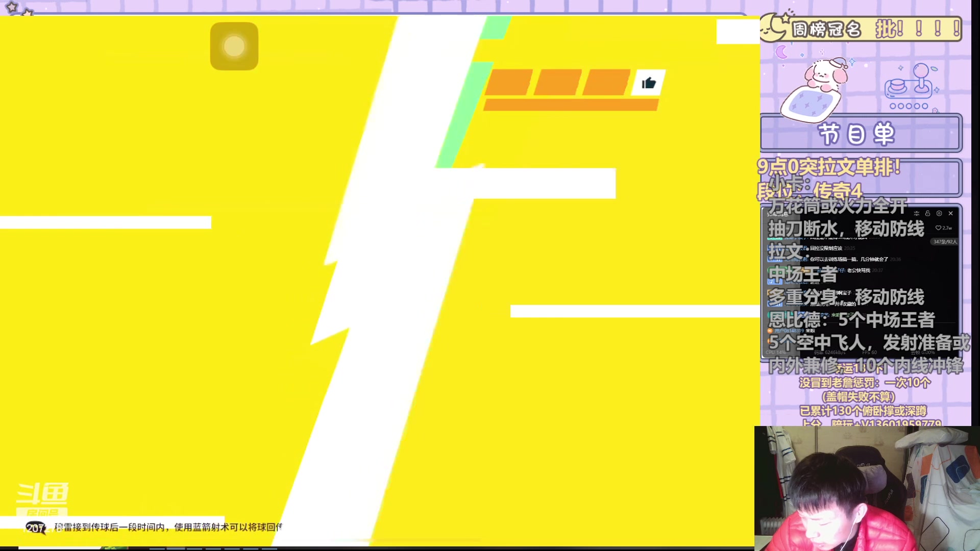Click the 6246kb/s bitrate status readout
Screen dimensions: 980x551
point(830,353)
